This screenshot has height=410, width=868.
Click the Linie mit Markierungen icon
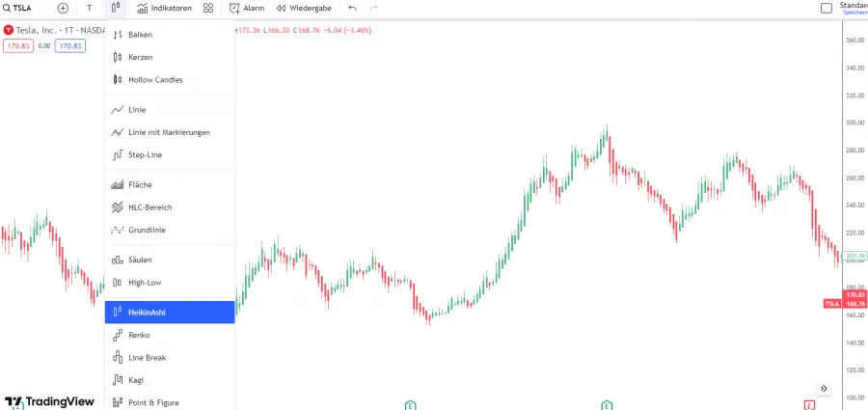tap(118, 132)
